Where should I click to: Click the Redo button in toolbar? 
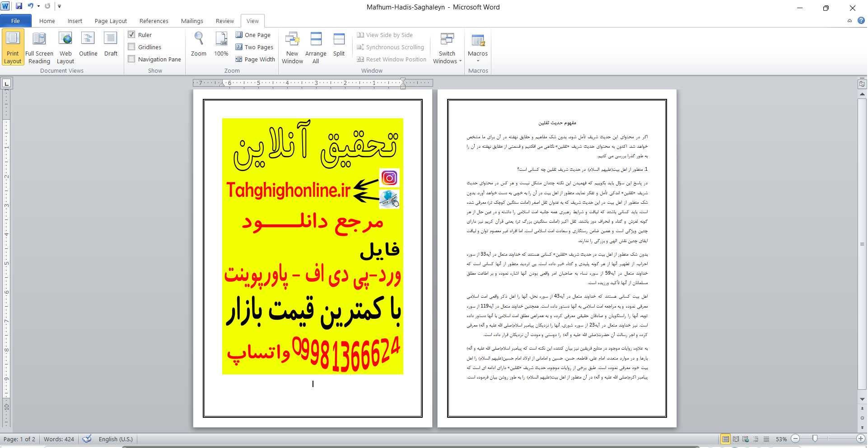(x=47, y=6)
